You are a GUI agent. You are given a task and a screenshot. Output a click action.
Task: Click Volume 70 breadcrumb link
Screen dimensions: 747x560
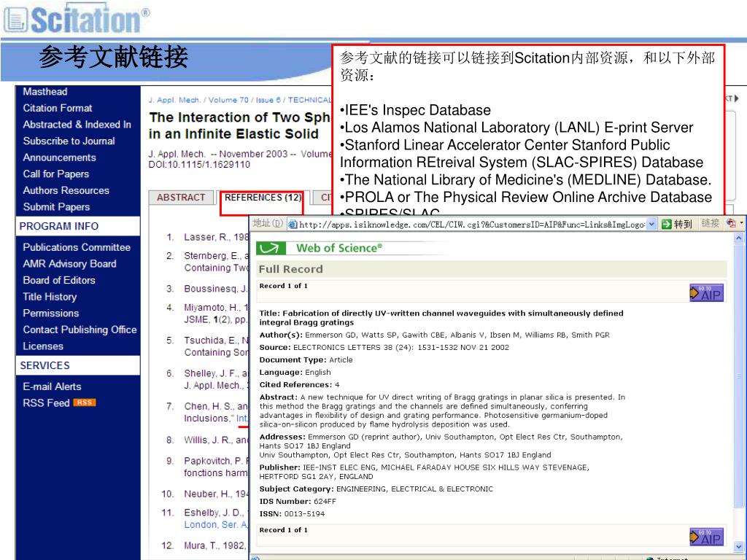228,100
